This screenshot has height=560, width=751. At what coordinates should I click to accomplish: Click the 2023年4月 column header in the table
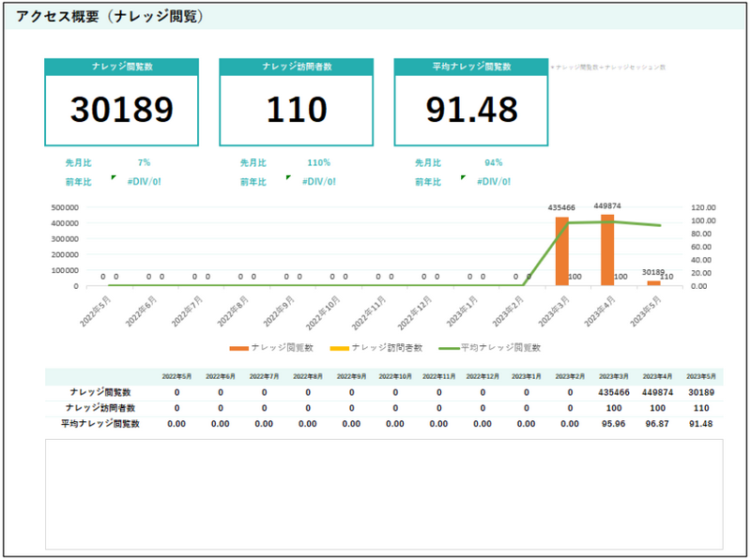[x=657, y=377]
